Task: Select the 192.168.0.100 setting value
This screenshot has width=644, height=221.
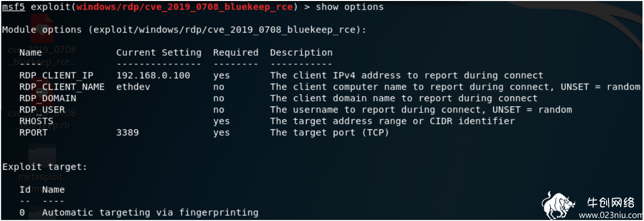Action: click(153, 76)
